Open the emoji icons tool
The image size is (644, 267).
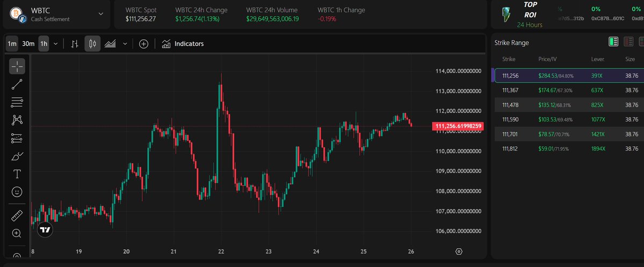(x=17, y=192)
